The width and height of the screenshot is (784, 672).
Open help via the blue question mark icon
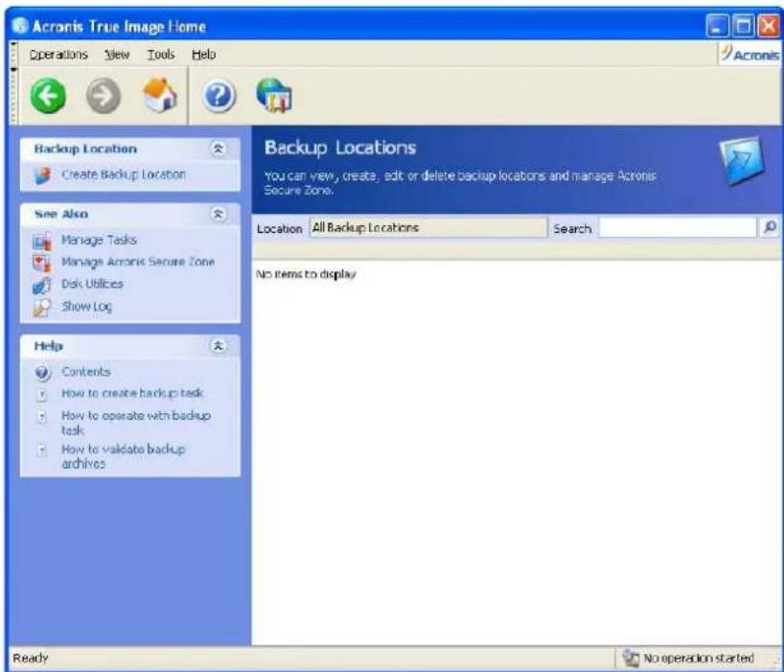[219, 95]
